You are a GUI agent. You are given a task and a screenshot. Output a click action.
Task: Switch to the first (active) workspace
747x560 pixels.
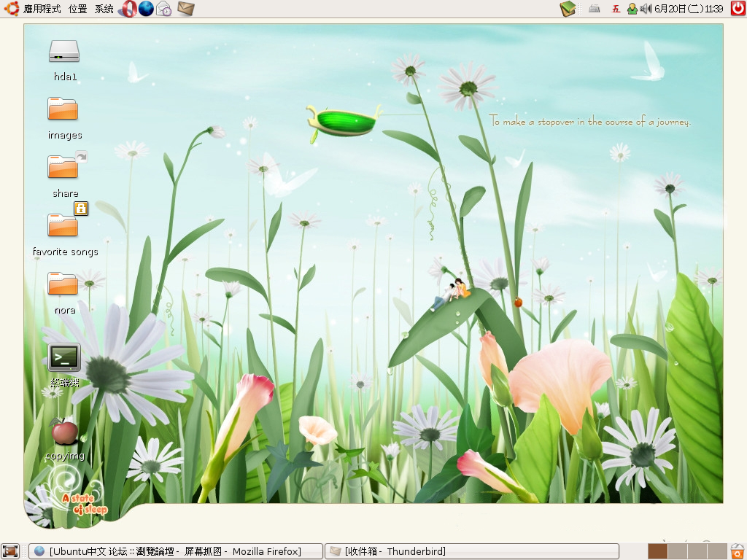[657, 551]
